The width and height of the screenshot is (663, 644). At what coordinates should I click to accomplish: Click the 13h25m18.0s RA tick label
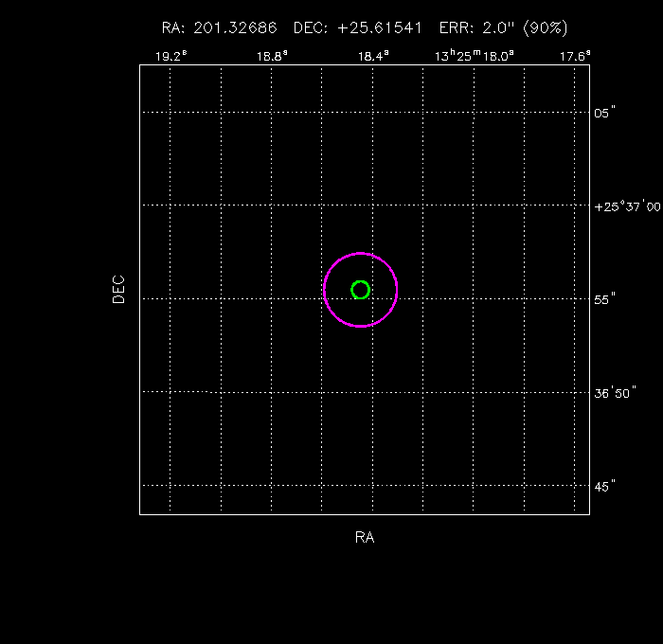475,56
